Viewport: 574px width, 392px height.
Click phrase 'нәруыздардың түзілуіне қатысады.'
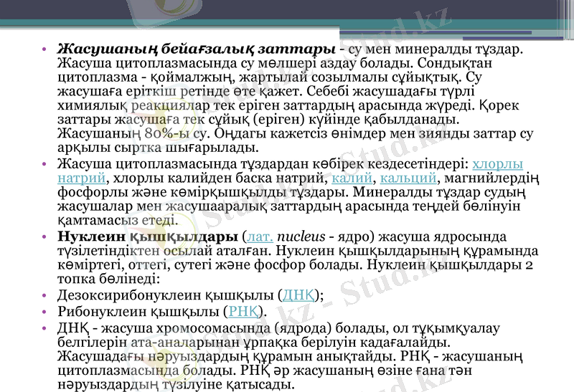click(176, 384)
